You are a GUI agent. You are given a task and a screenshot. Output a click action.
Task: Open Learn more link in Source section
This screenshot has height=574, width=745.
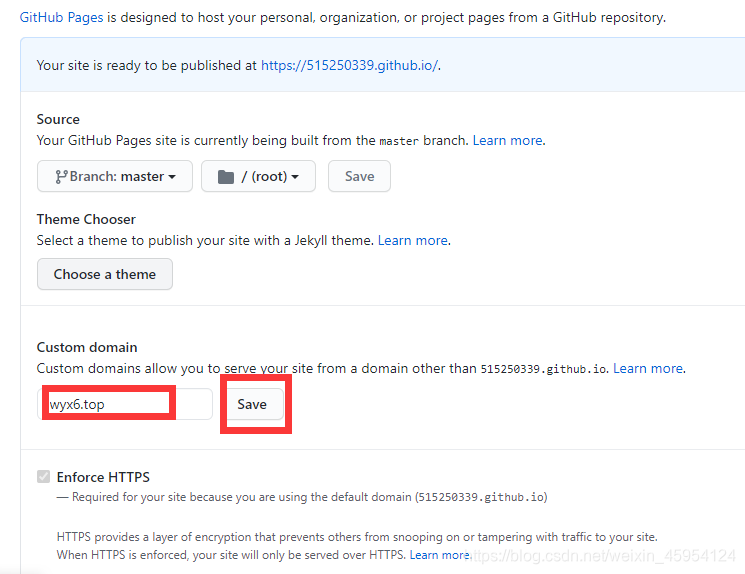(x=508, y=140)
